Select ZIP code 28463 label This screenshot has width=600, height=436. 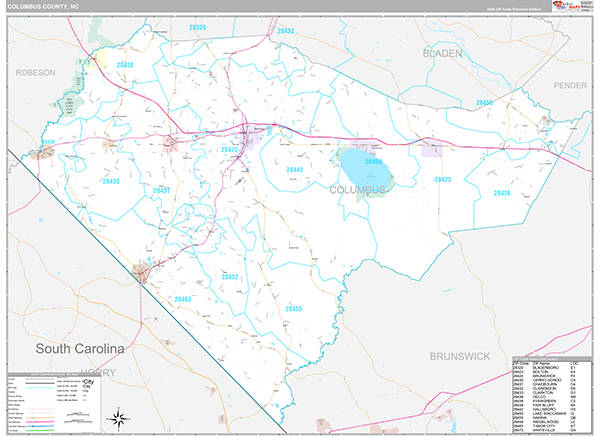(182, 299)
